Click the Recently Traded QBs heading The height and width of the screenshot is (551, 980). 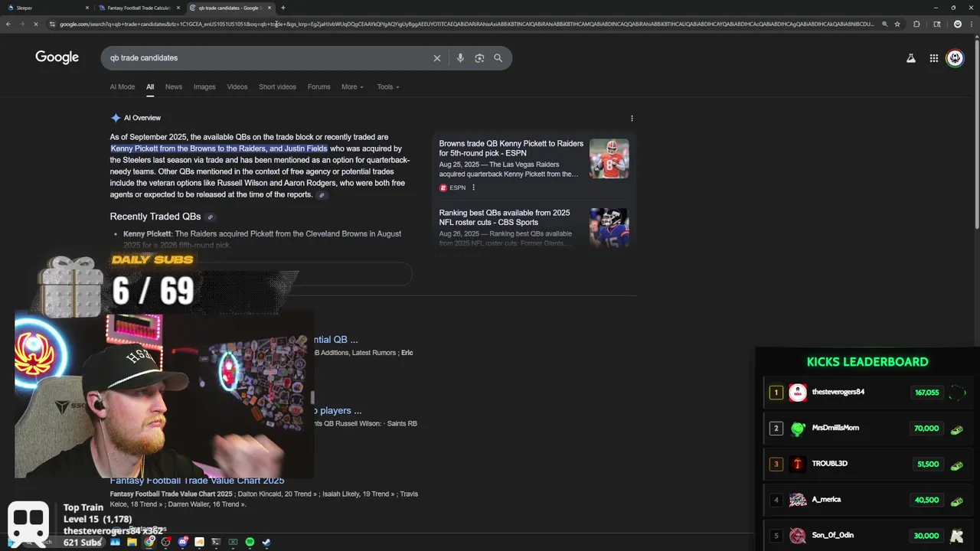tap(155, 217)
